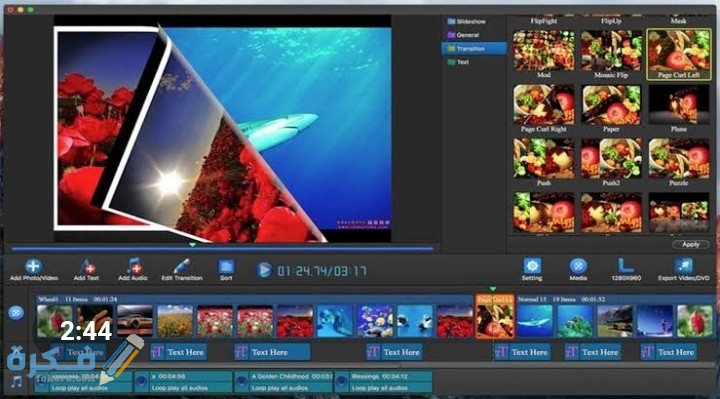Screen dimensions: 720x399
Task: Click the Add Text icon
Action: 86,266
